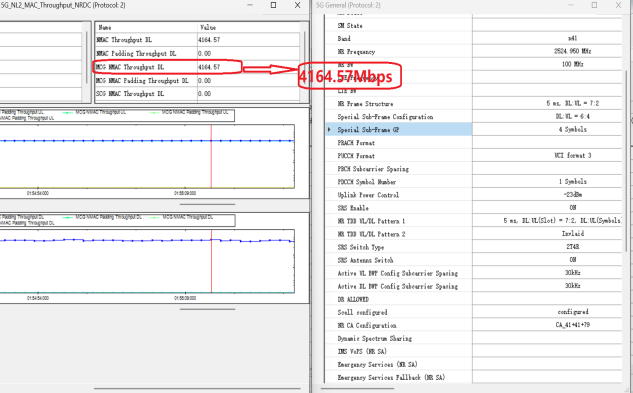Click the red time marker in upper chart
The image size is (633, 393).
tap(211, 156)
